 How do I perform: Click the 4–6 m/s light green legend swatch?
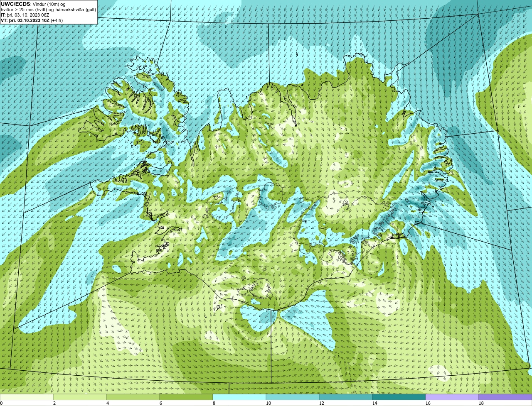[x=133, y=397]
